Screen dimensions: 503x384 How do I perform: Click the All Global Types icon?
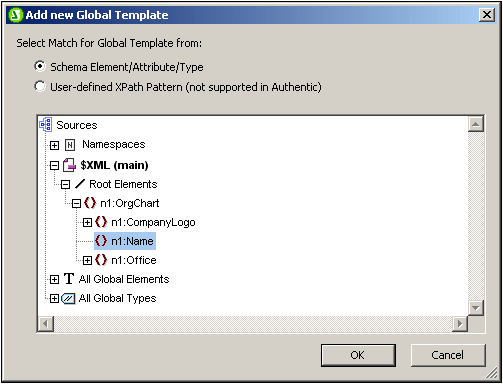click(x=68, y=298)
